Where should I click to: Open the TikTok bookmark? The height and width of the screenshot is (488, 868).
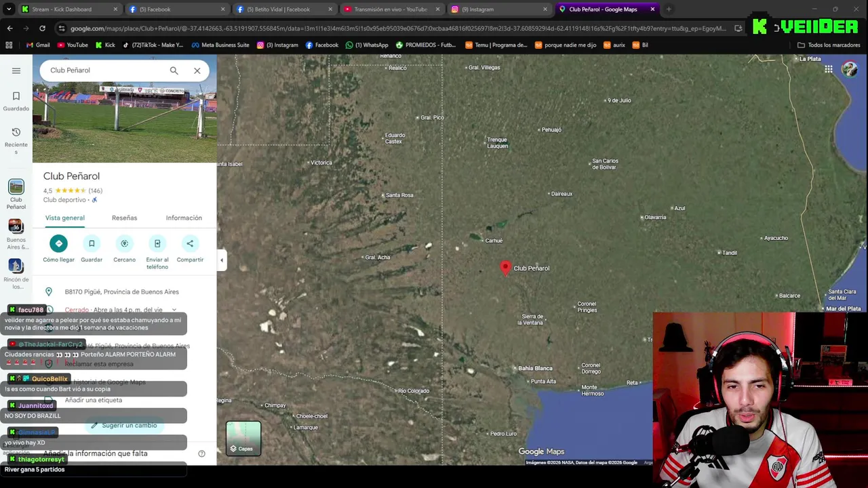pyautogui.click(x=153, y=45)
